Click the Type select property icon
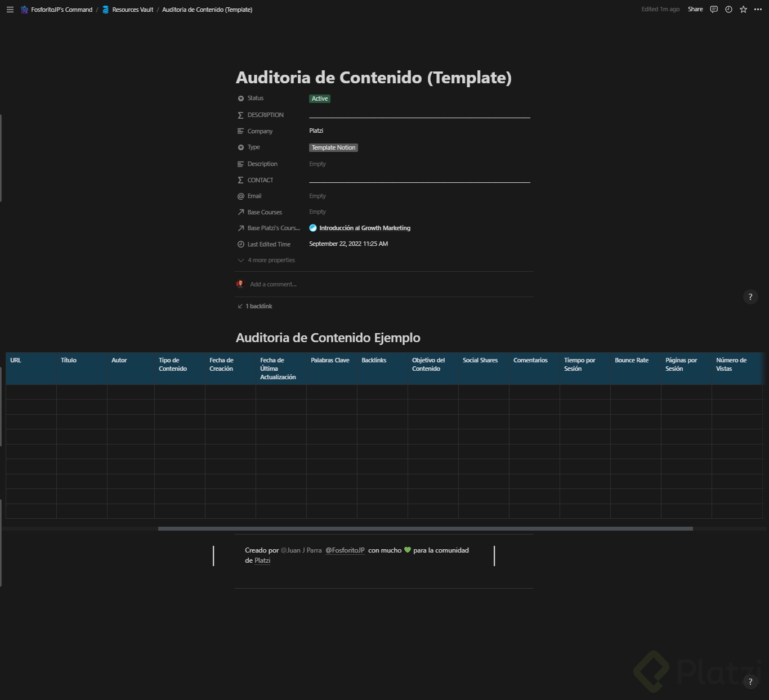 point(241,147)
